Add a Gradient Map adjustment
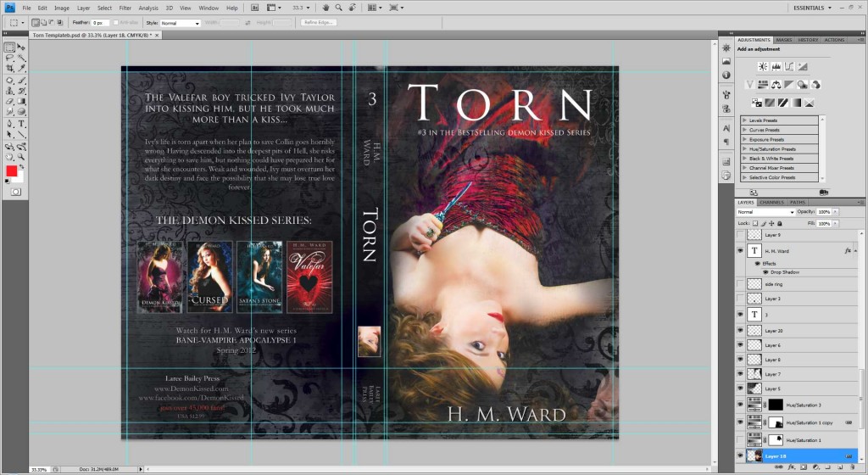This screenshot has height=475, width=868. tap(796, 103)
